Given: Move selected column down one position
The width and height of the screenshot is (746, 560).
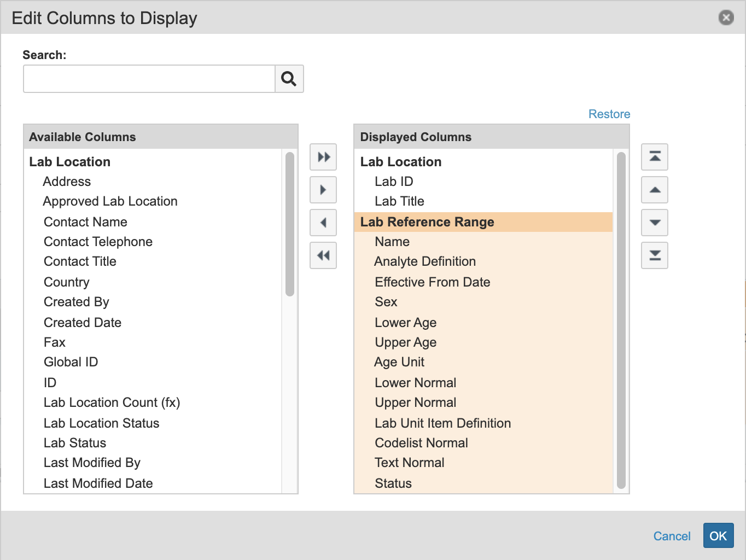Looking at the screenshot, I should click(655, 223).
